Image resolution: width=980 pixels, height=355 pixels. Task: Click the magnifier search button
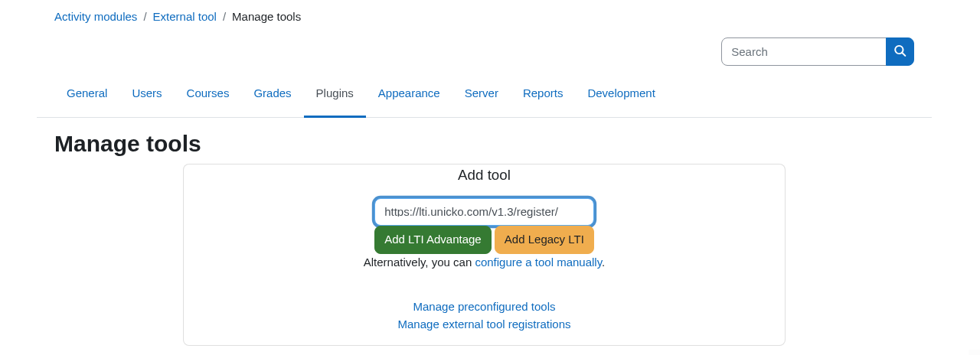point(900,51)
